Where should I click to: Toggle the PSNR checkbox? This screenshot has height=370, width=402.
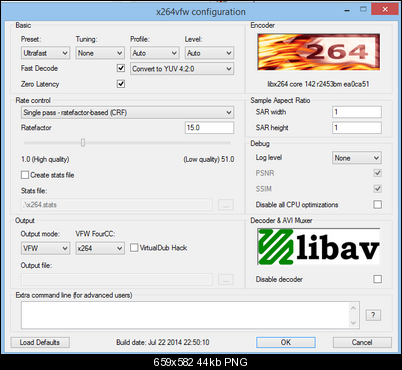pyautogui.click(x=377, y=173)
